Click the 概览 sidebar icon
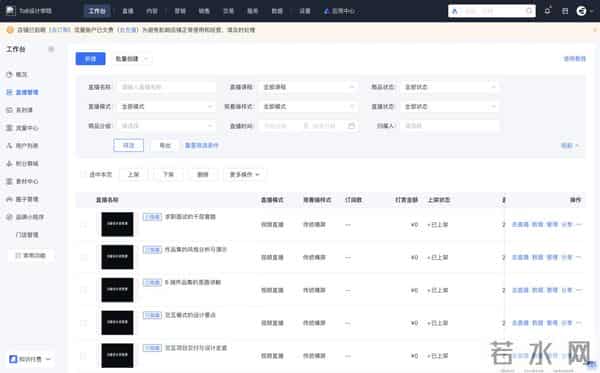This screenshot has width=600, height=373. (9, 75)
